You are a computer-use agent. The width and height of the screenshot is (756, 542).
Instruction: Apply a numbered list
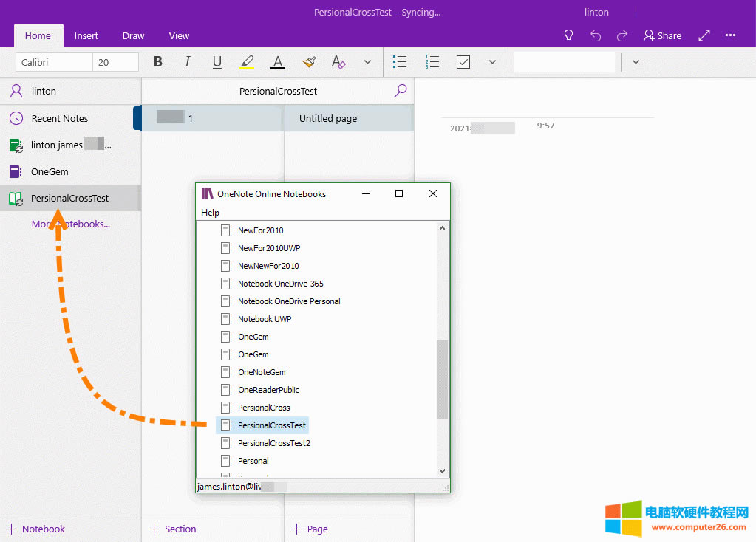tap(432, 62)
